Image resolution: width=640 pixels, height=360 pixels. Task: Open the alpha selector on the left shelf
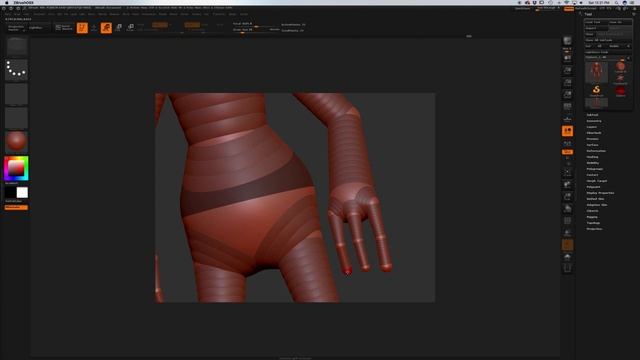click(16, 94)
